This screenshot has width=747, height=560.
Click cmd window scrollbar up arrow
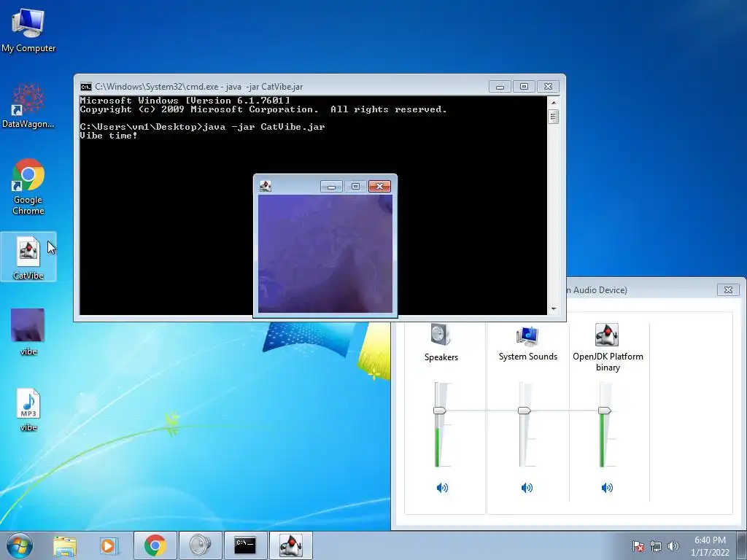click(x=553, y=102)
